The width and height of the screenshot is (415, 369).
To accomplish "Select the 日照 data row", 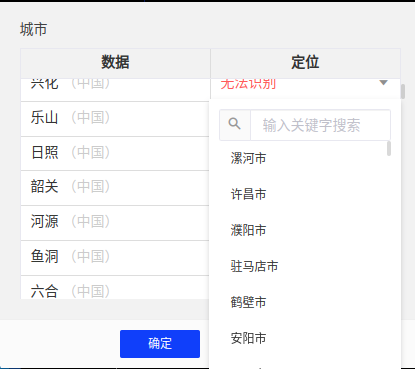I will coord(115,154).
